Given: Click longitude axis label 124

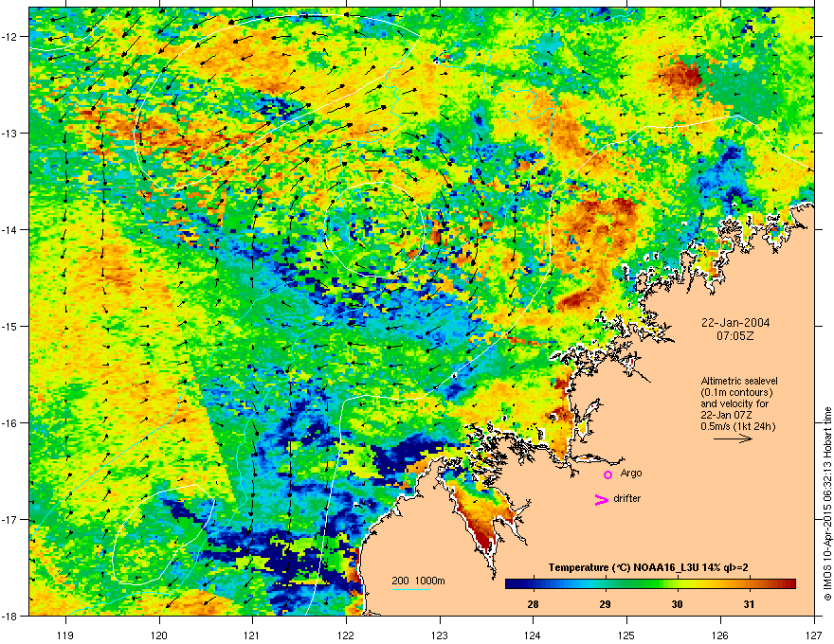Looking at the screenshot, I should coord(533,635).
